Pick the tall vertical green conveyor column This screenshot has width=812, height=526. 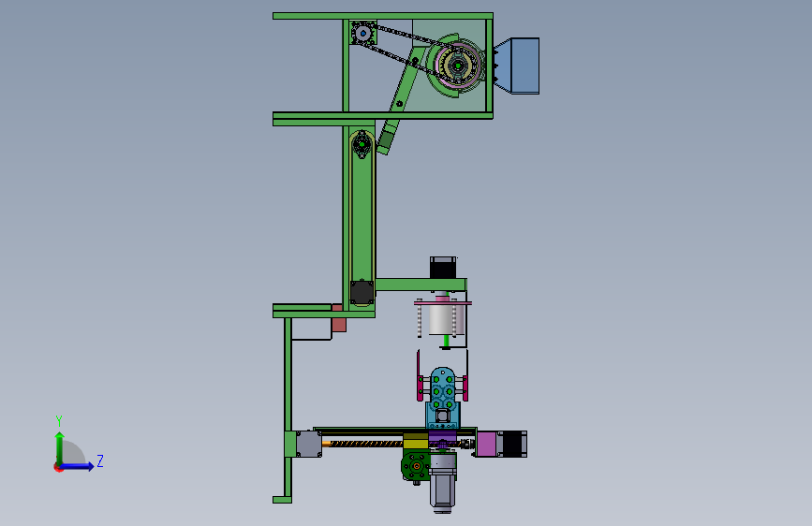(x=362, y=215)
